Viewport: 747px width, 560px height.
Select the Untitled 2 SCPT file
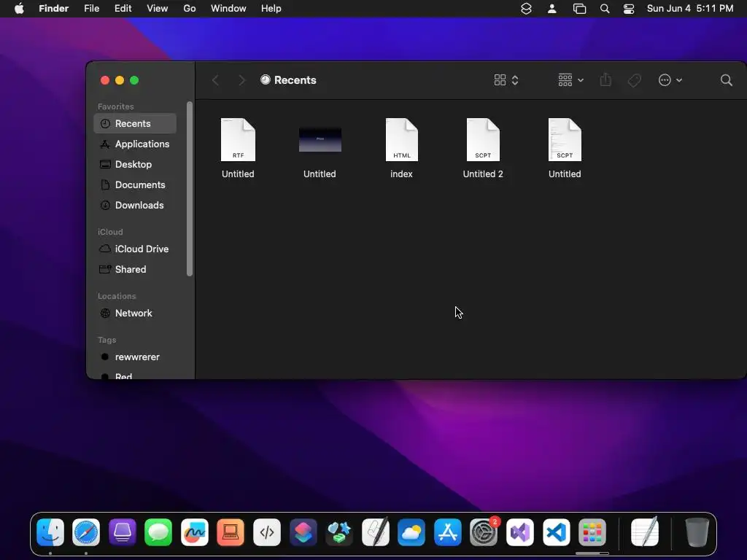tap(483, 149)
